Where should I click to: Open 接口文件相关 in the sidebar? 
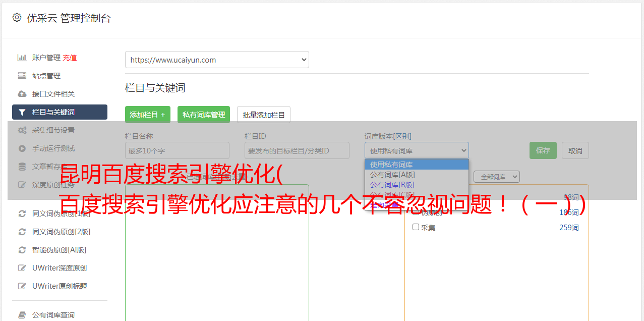pyautogui.click(x=53, y=94)
